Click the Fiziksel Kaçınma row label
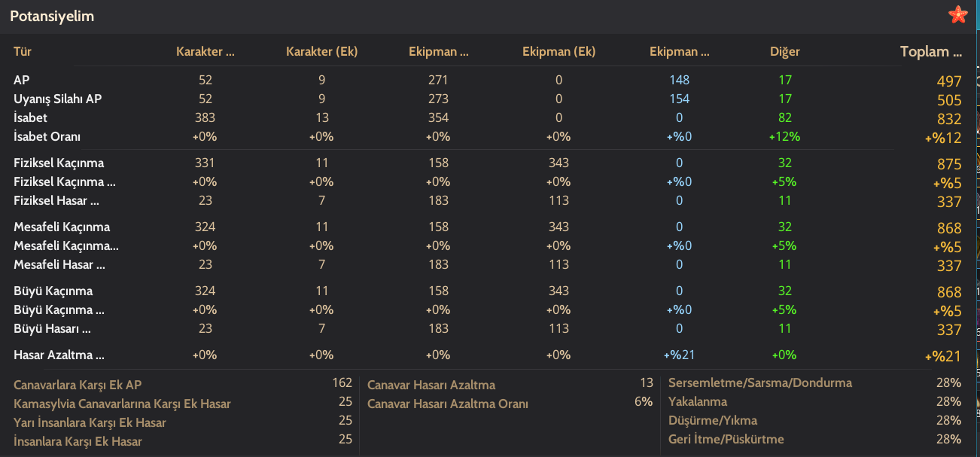 point(59,163)
